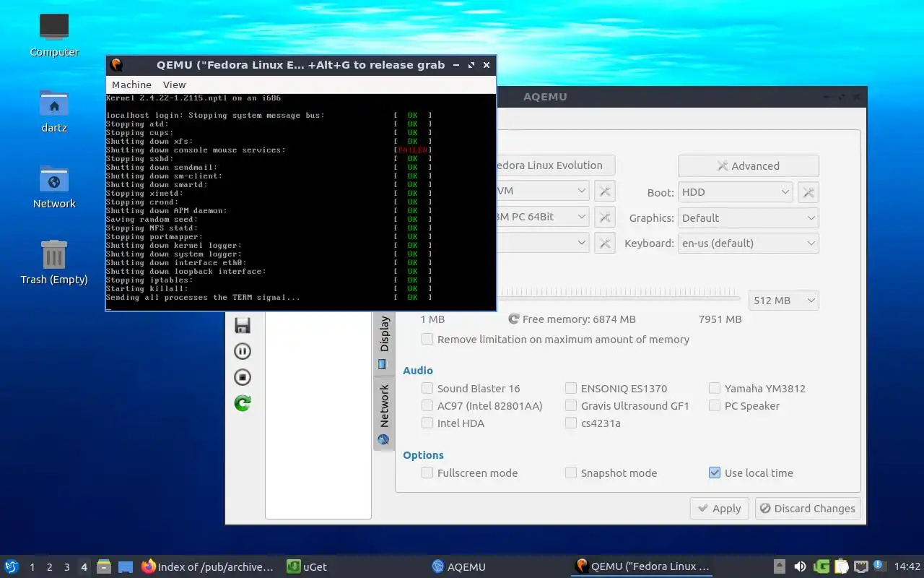Click the memory size slider track
924x578 pixels.
click(x=619, y=298)
